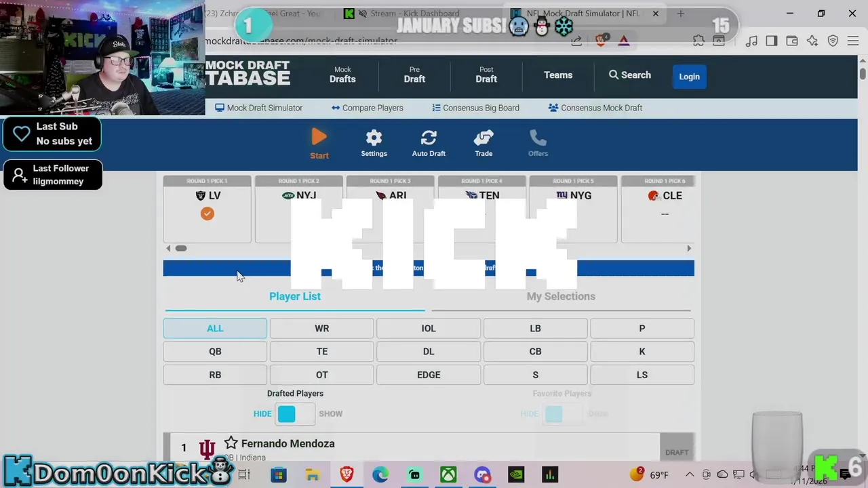The image size is (868, 488).
Task: Click the share icon in the address bar
Action: pos(576,41)
